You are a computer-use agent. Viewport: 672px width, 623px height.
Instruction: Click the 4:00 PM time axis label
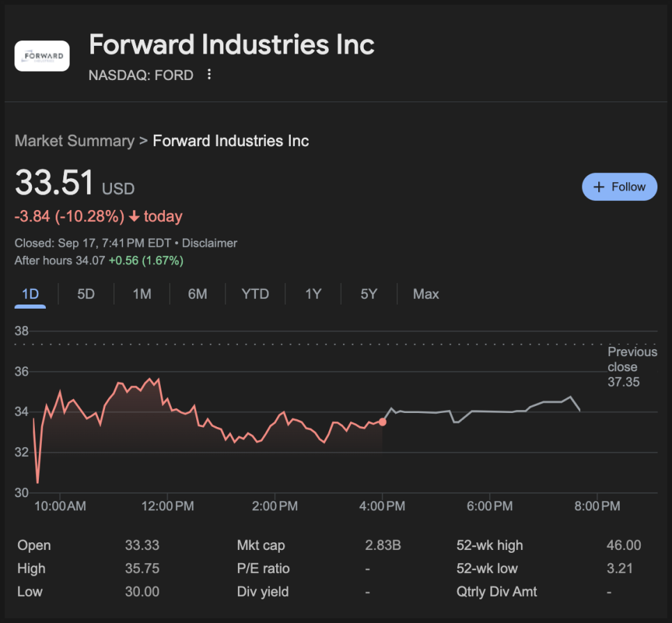[x=383, y=506]
